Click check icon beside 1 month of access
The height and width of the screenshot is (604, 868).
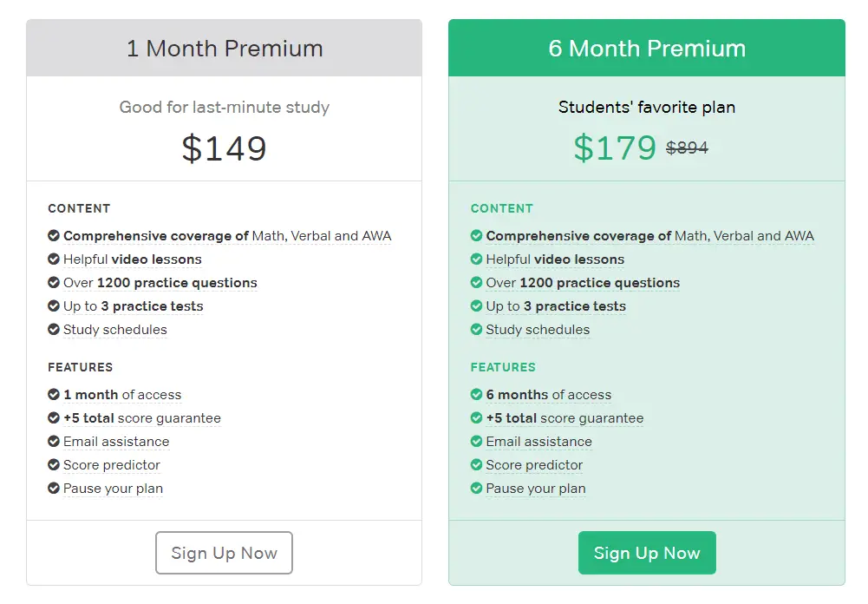tap(54, 395)
